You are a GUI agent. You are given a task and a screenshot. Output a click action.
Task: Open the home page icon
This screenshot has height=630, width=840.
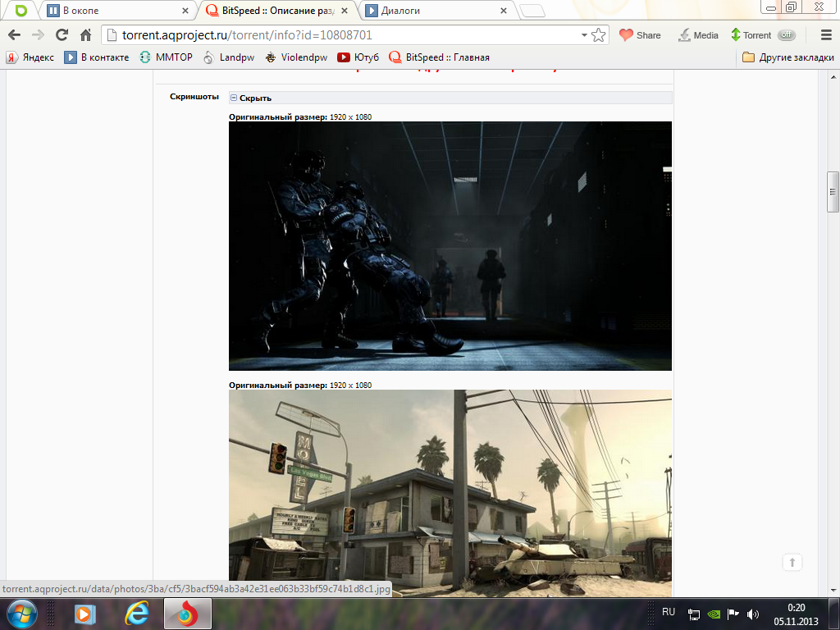(85, 35)
